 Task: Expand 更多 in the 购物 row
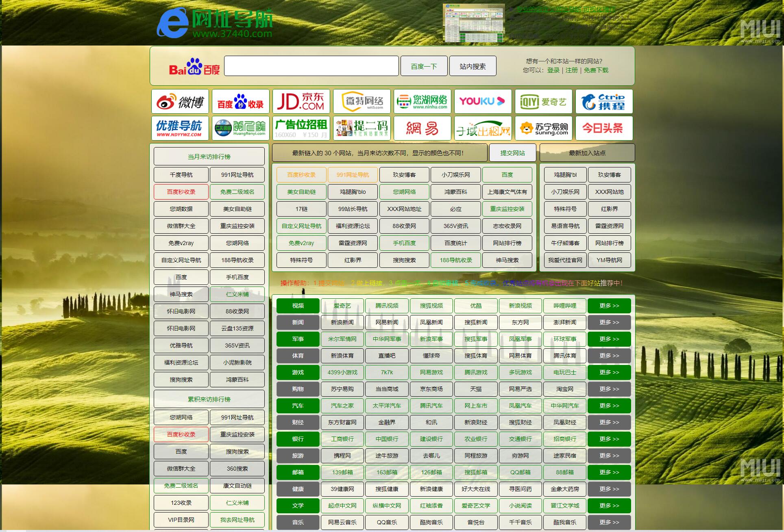[x=609, y=389]
